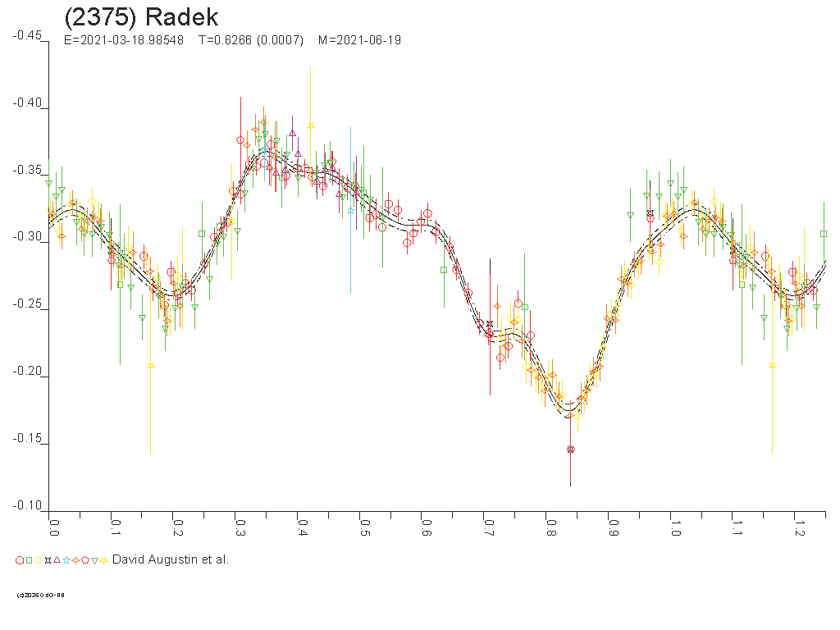This screenshot has height=630, width=840.
Task: Click the y-axis label -0.15
Action: tap(27, 438)
